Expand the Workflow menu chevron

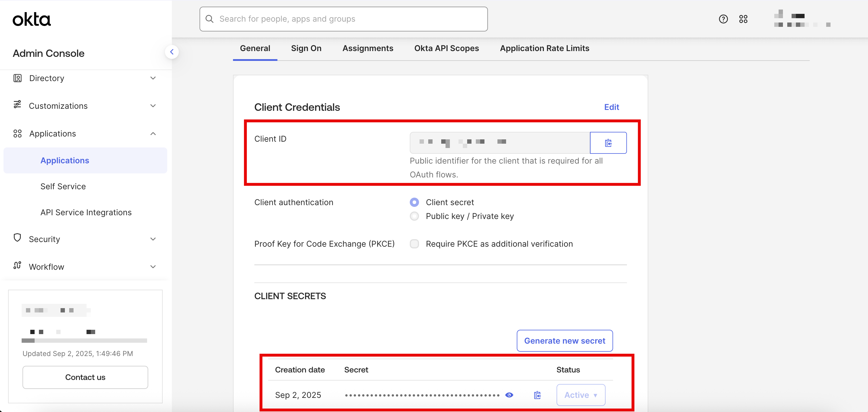click(153, 267)
